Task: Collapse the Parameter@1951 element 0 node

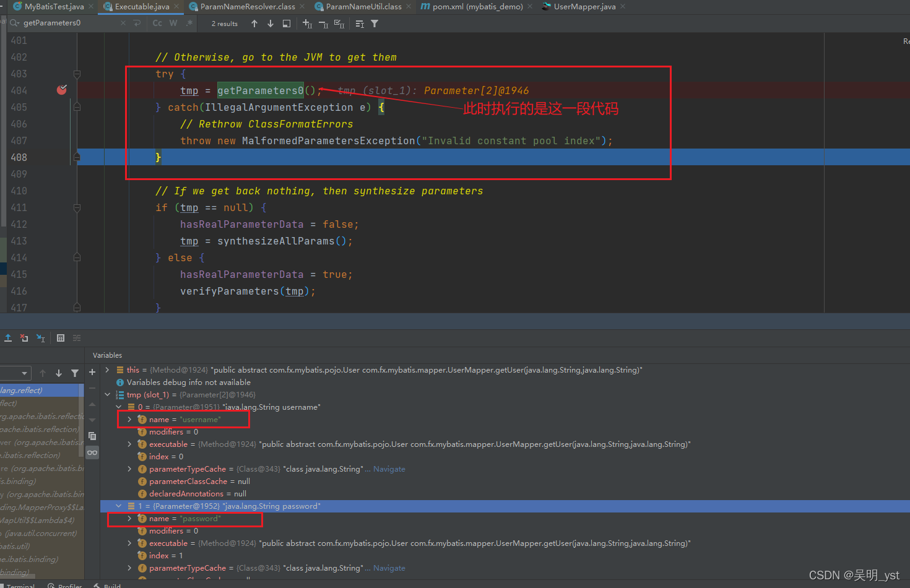Action: point(119,407)
